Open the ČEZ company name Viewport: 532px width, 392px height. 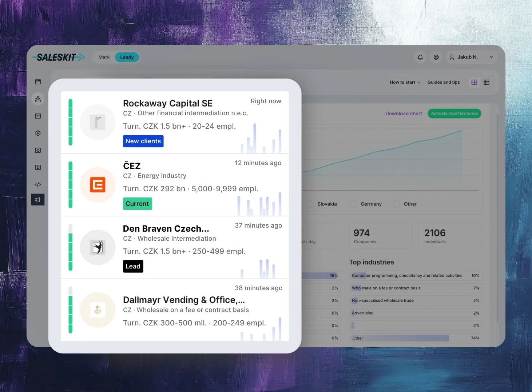point(132,166)
